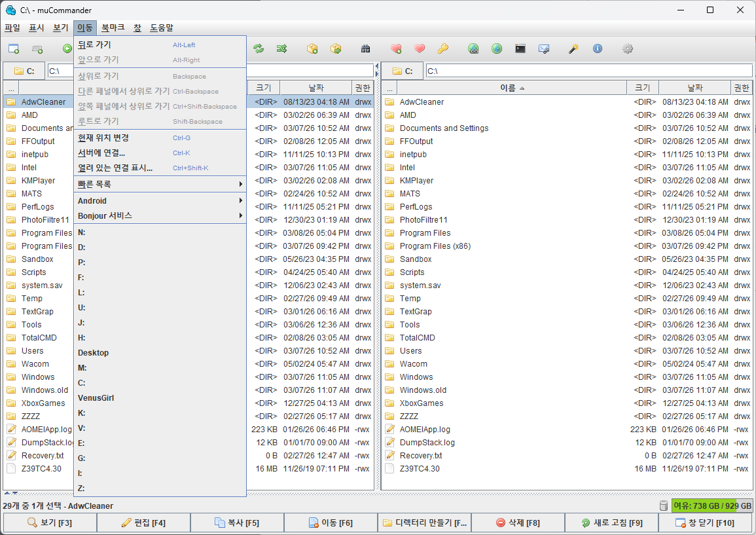The height and width of the screenshot is (535, 756).
Task: Choose 뒤로 가기 from the menu
Action: coord(160,45)
